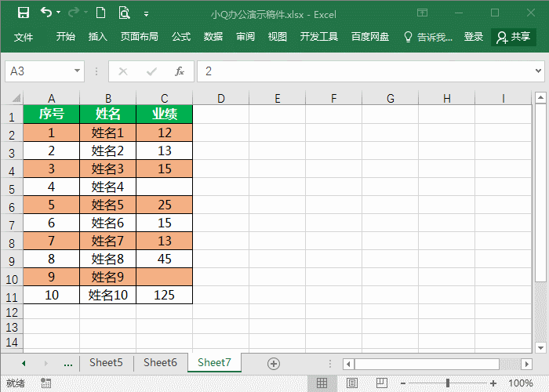Click cell with value 125
This screenshot has width=549, height=392.
tap(164, 295)
